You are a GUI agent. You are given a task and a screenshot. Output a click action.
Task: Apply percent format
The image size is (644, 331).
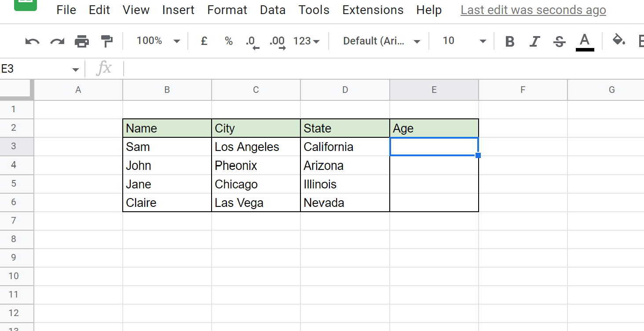point(228,40)
